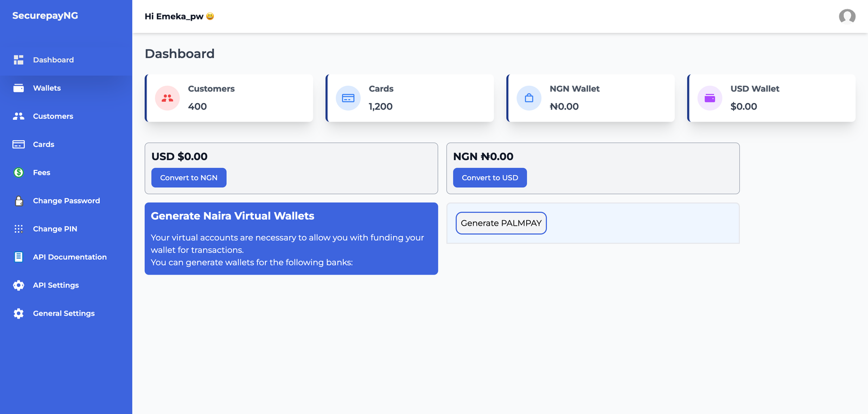Click the API Documentation book icon

(x=18, y=257)
